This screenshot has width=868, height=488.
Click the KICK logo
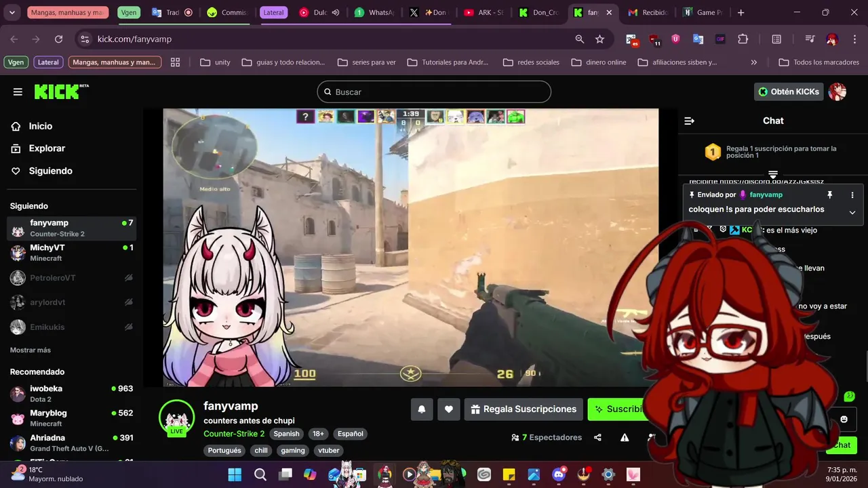click(61, 91)
